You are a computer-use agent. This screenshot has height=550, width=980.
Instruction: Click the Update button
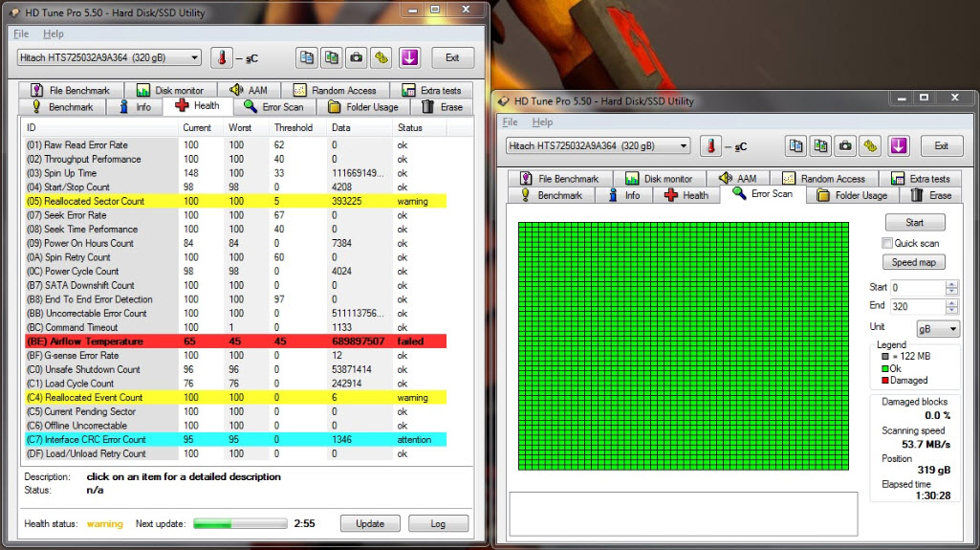click(370, 523)
